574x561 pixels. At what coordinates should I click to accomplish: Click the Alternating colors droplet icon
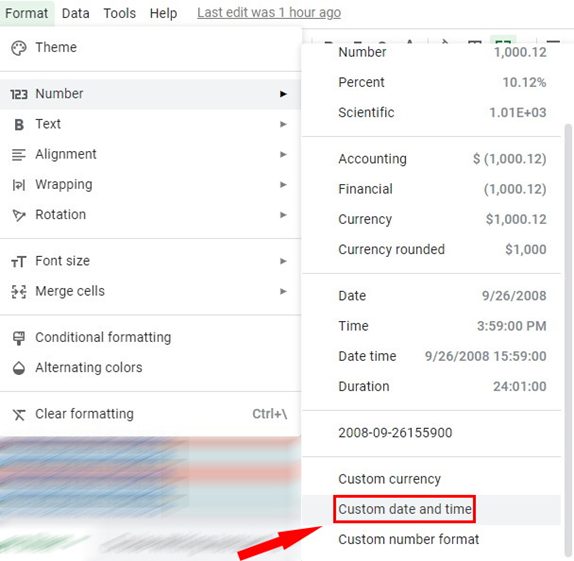(19, 368)
